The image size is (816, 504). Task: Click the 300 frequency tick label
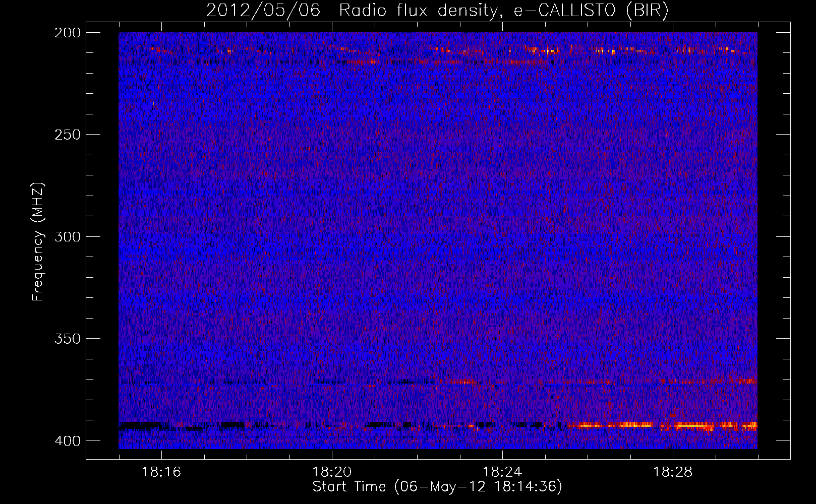coord(68,237)
